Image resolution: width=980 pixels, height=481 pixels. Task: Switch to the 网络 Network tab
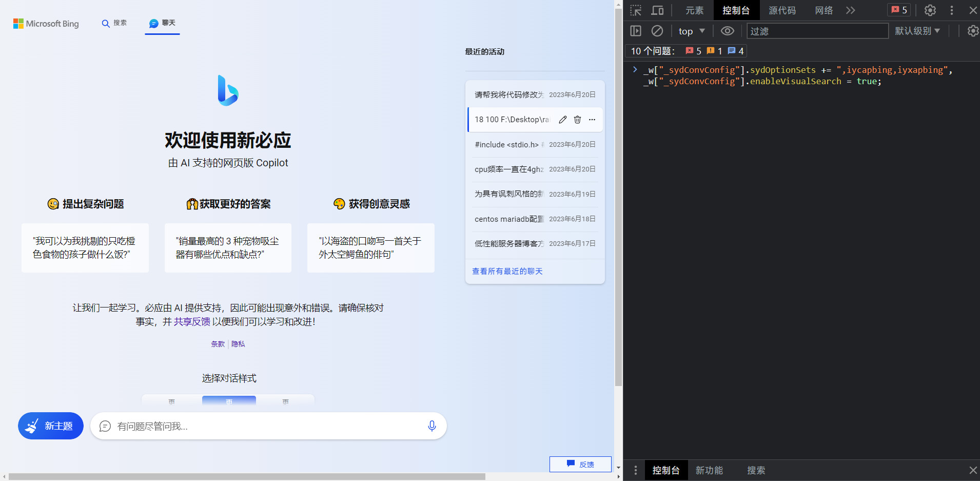coord(824,10)
